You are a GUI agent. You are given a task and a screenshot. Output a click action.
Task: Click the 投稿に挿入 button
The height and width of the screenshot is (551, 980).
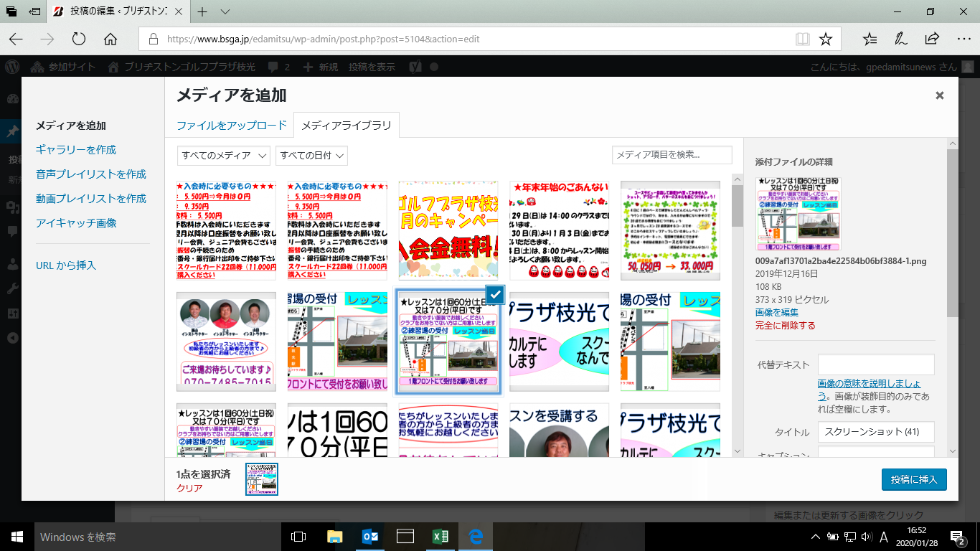(914, 479)
